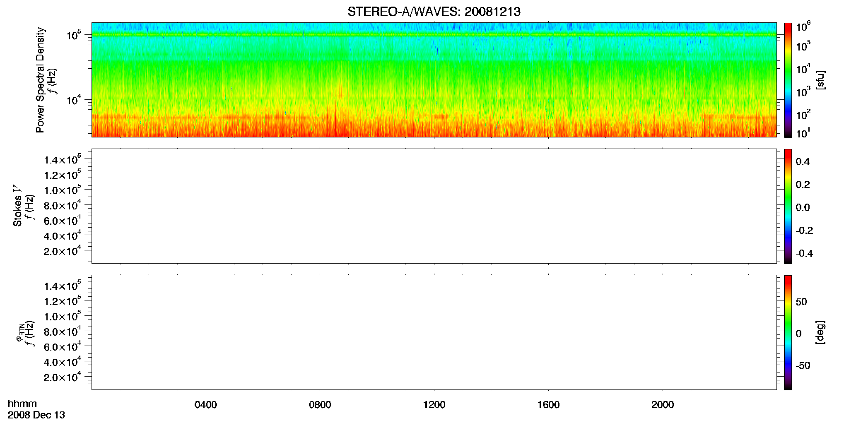Click the 2000 time tick label
The image size is (868, 447).
click(663, 405)
